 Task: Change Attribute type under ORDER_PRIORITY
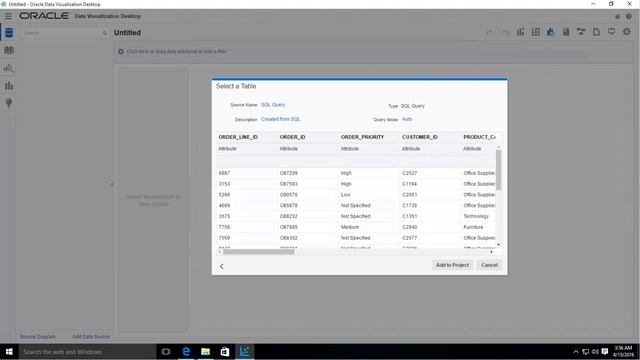tap(350, 149)
